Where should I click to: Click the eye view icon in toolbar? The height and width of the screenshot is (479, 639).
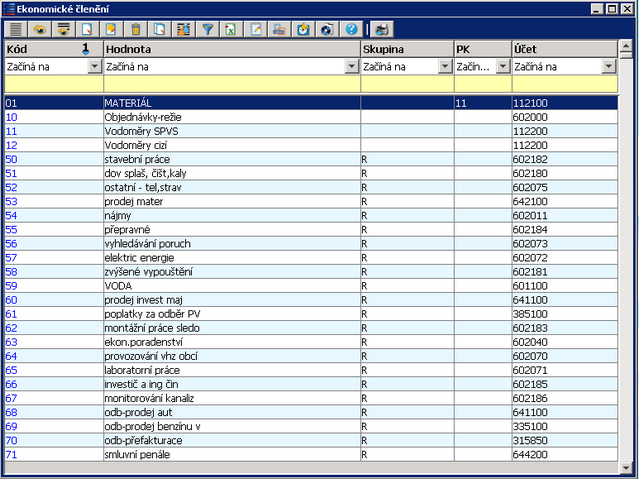pos(39,29)
